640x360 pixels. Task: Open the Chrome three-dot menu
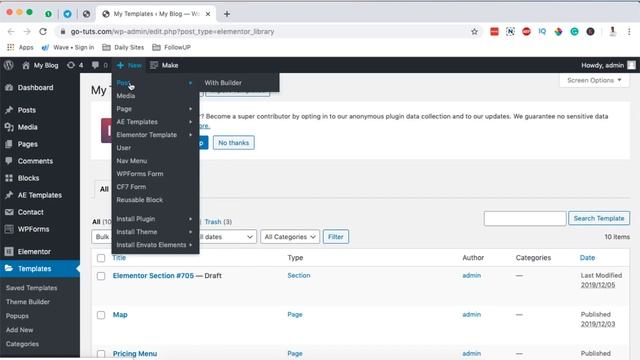pyautogui.click(x=629, y=31)
